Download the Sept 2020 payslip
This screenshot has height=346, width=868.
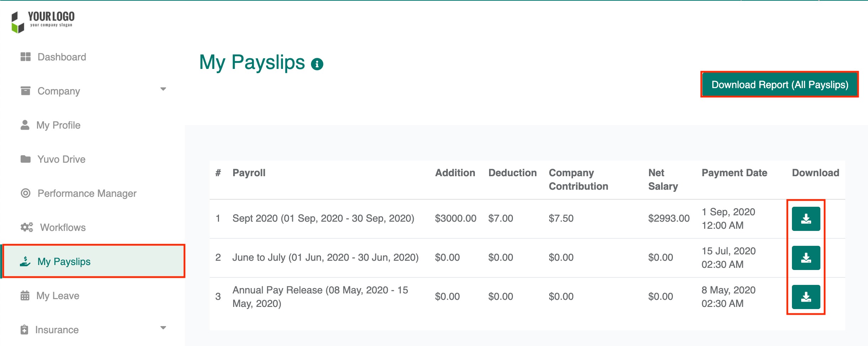coord(806,219)
